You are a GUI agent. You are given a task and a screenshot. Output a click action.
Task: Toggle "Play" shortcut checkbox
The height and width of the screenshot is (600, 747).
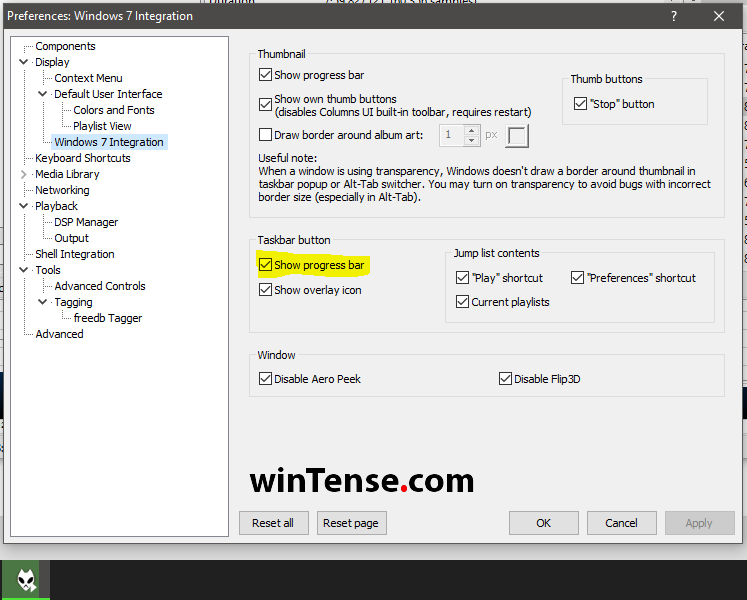pos(463,278)
